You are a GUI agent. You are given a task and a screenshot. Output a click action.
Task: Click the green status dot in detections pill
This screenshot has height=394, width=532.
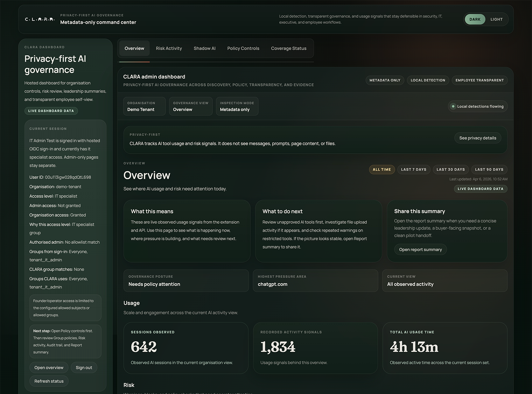(x=453, y=106)
